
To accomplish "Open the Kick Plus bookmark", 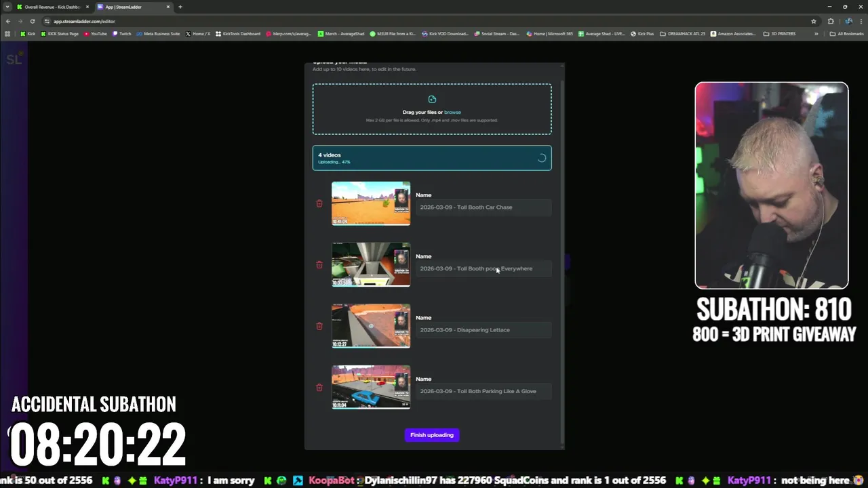I will click(642, 33).
